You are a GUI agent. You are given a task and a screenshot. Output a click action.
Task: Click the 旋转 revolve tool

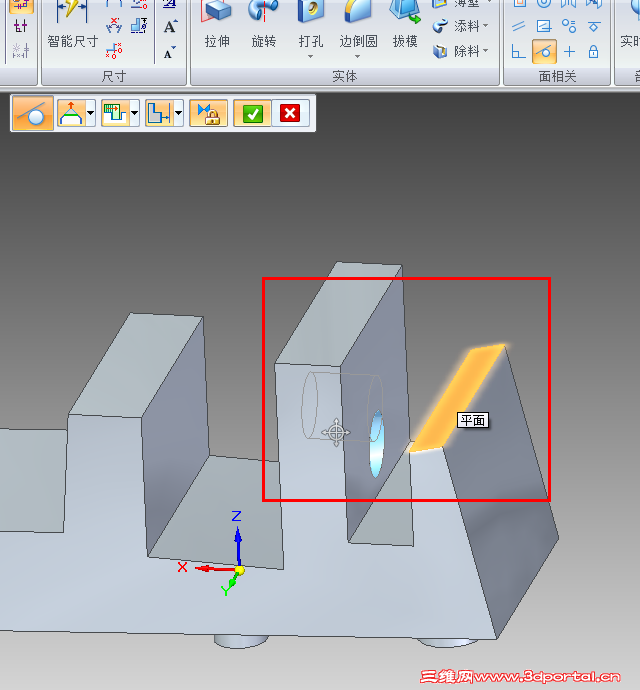click(264, 24)
